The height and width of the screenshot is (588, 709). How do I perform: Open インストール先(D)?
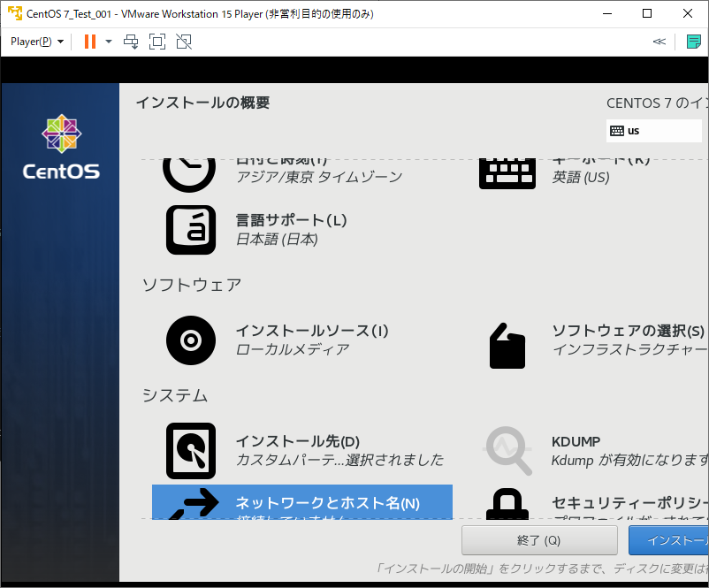[x=298, y=441]
